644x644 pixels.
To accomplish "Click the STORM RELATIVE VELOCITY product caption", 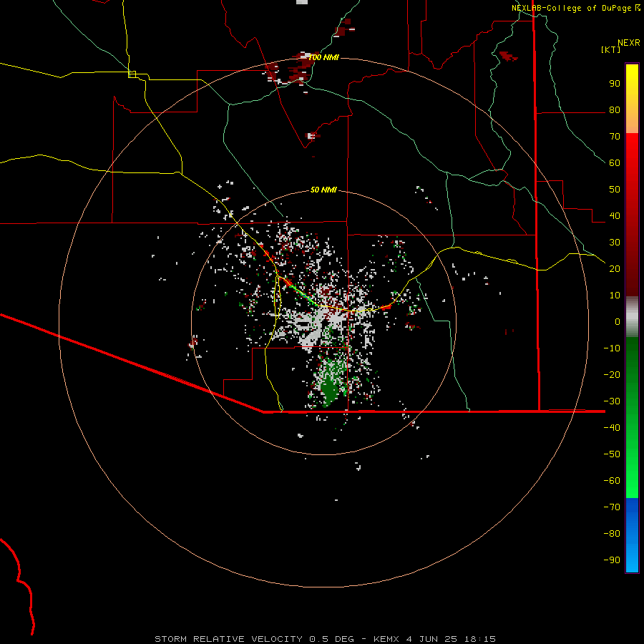I will [325, 639].
